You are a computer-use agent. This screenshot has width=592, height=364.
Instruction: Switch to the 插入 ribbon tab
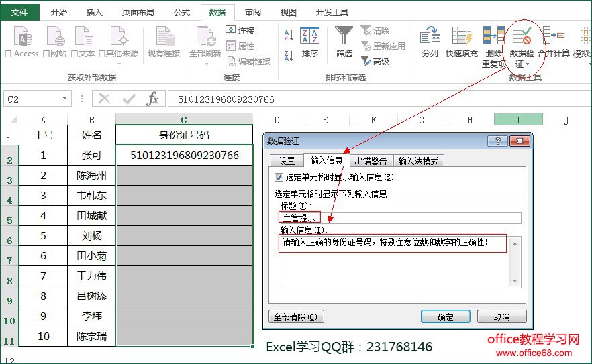coord(95,13)
